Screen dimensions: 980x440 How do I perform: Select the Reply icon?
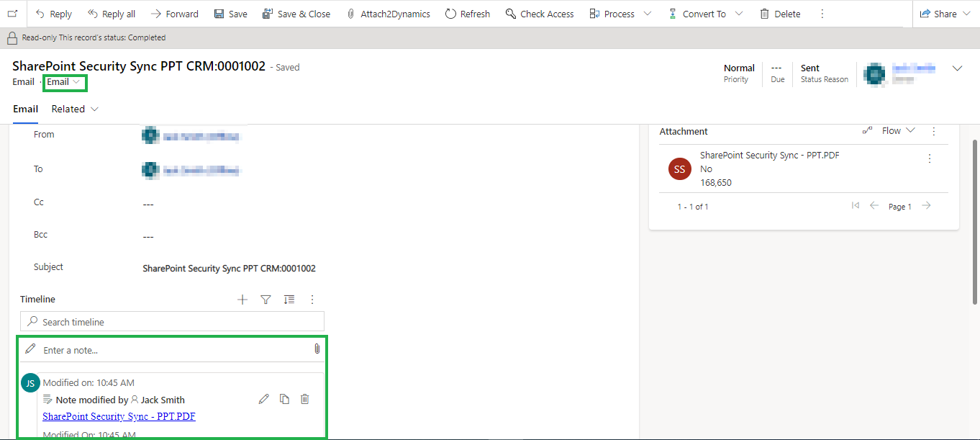coord(53,13)
